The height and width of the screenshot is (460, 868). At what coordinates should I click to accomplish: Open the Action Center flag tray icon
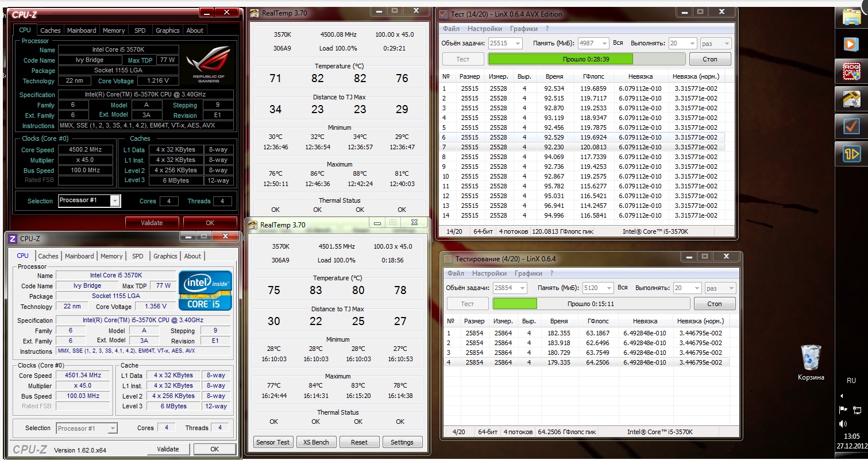(x=843, y=410)
